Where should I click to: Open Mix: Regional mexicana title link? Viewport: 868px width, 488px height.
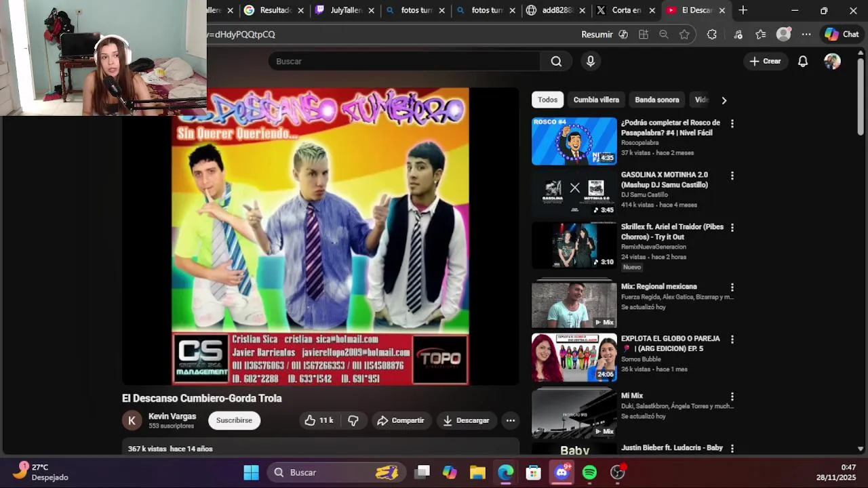click(x=658, y=287)
